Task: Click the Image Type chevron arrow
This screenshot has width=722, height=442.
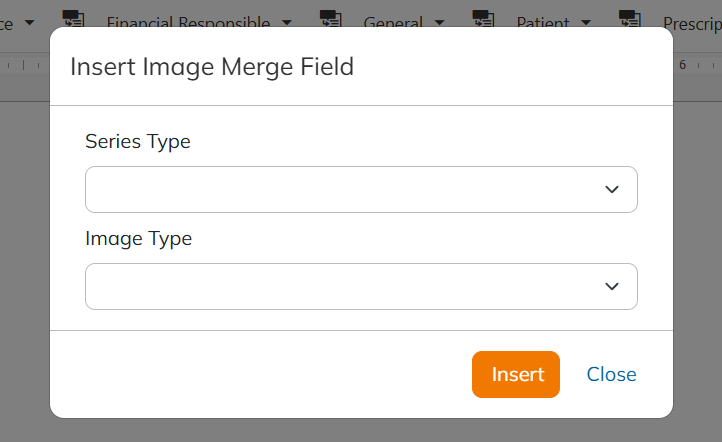Action: (611, 286)
